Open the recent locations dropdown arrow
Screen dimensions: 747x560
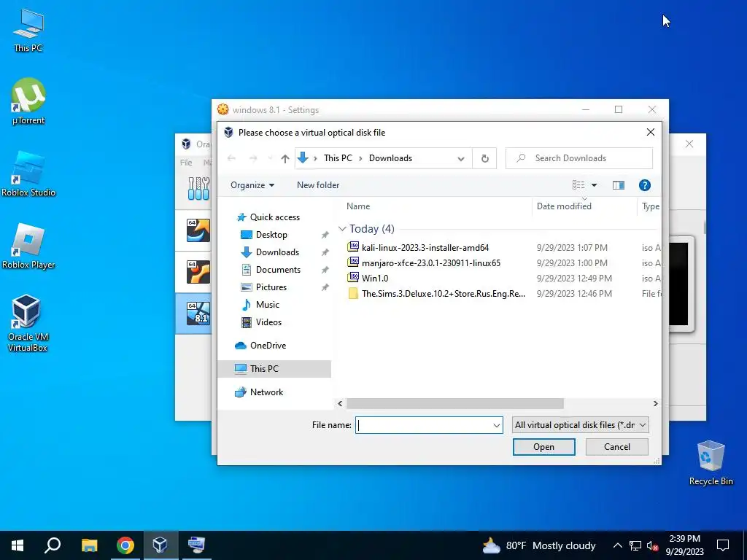pos(270,158)
